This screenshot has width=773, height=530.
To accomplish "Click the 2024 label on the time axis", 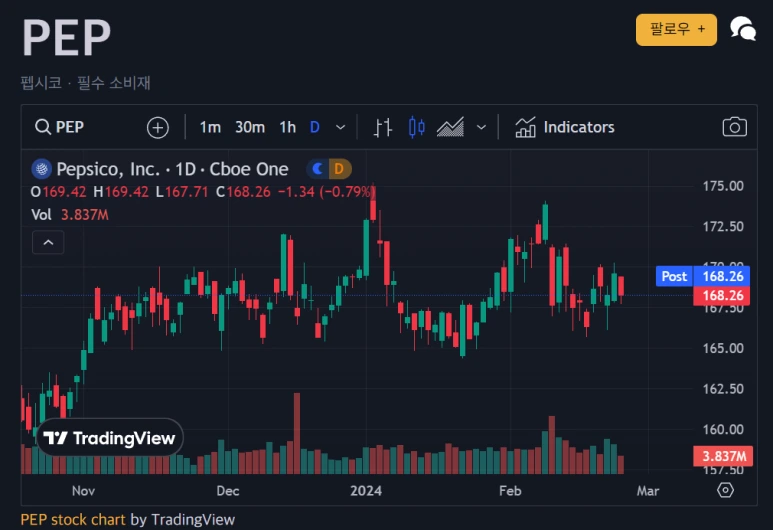I will (366, 491).
